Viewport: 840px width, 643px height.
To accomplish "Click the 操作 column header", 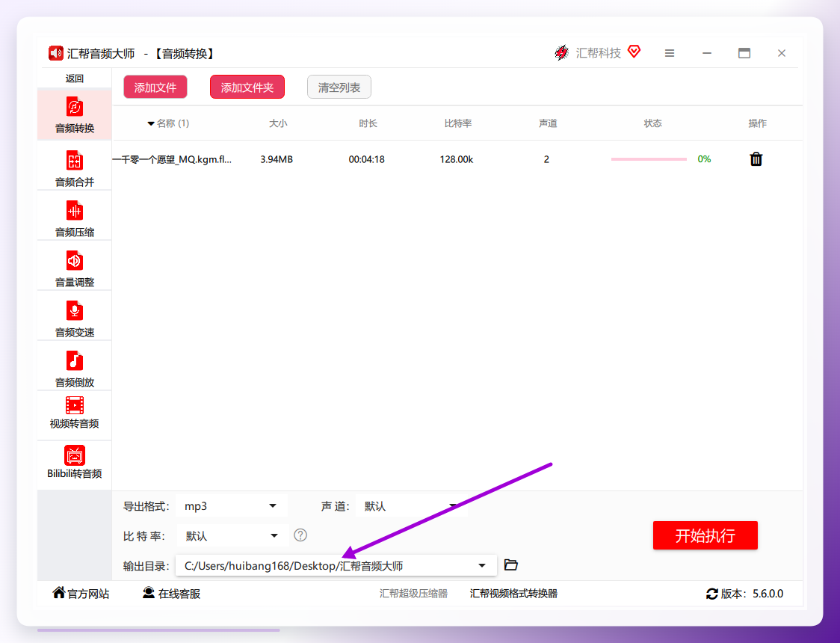I will pyautogui.click(x=758, y=123).
